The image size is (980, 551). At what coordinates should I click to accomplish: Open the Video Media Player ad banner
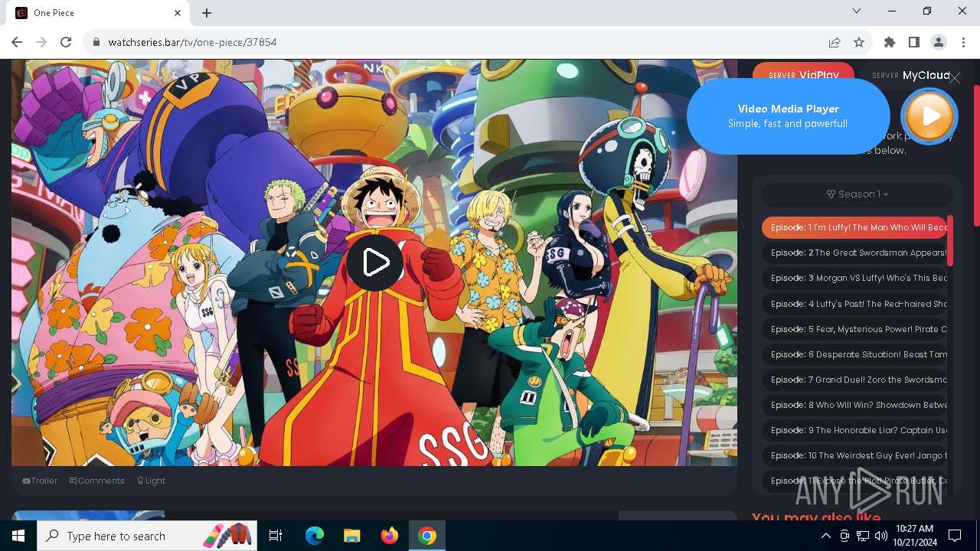tap(788, 116)
